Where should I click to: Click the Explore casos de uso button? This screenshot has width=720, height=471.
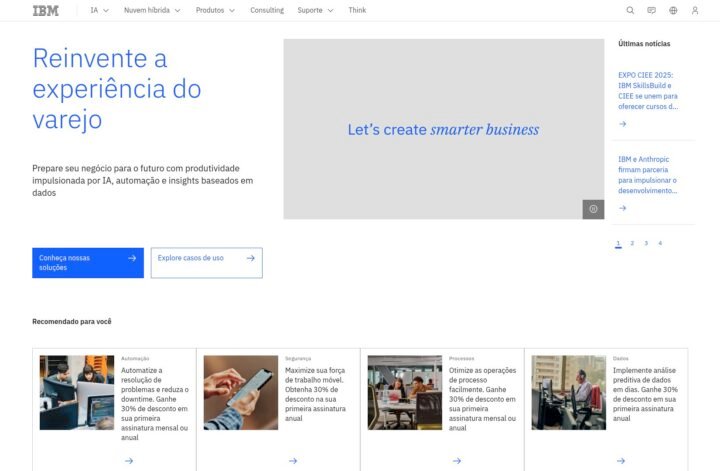[x=207, y=263]
